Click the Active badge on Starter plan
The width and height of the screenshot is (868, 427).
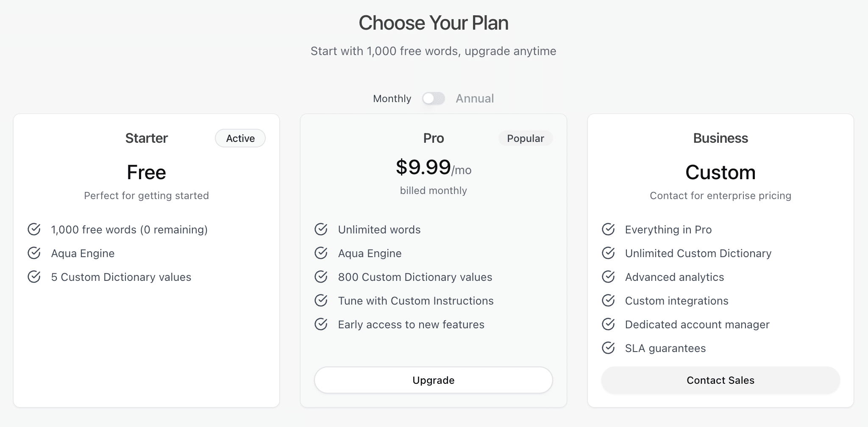point(240,139)
